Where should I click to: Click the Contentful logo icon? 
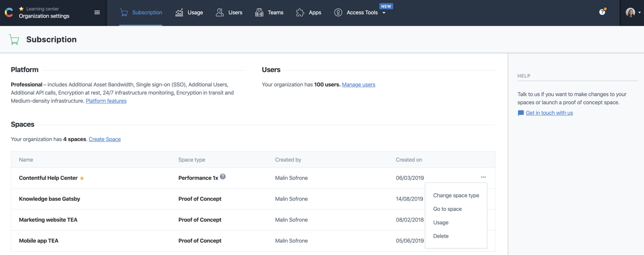(x=9, y=13)
